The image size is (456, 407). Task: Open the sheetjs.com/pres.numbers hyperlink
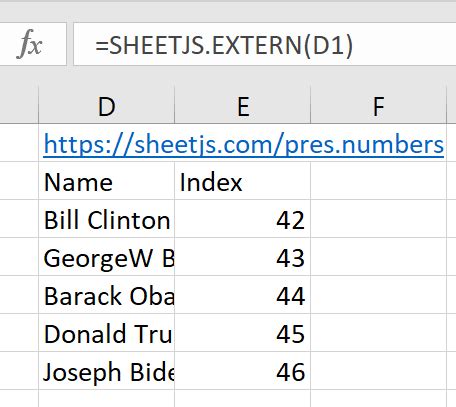244,145
